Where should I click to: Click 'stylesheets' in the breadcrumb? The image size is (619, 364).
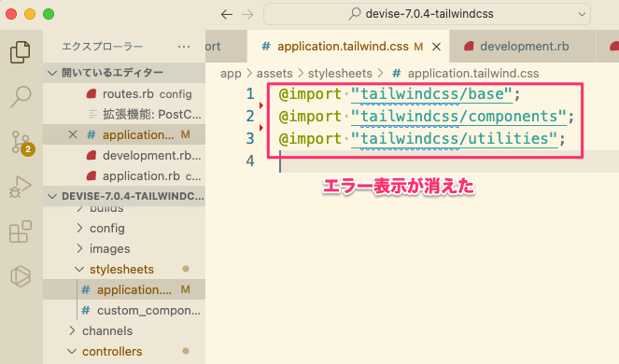tap(340, 74)
